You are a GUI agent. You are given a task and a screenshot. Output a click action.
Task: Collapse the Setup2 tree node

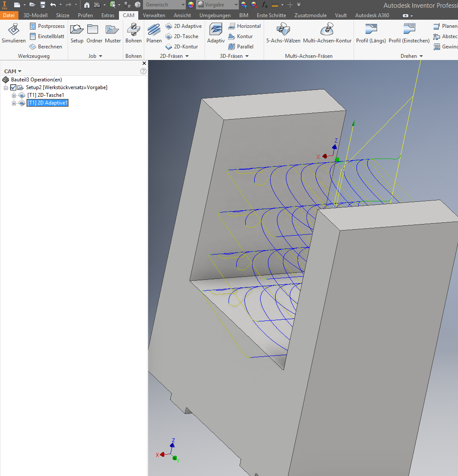point(6,88)
